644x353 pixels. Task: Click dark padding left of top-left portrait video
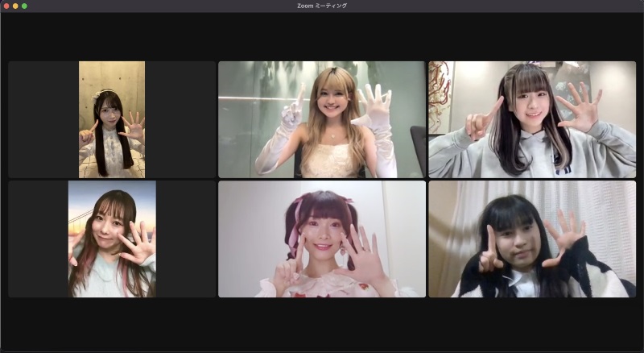(43, 119)
